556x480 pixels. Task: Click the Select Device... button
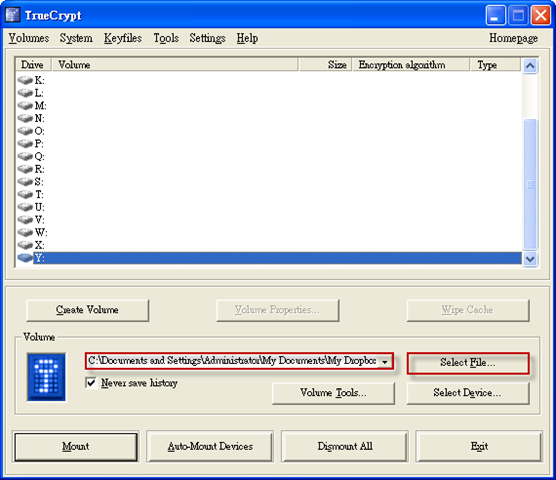(x=468, y=393)
